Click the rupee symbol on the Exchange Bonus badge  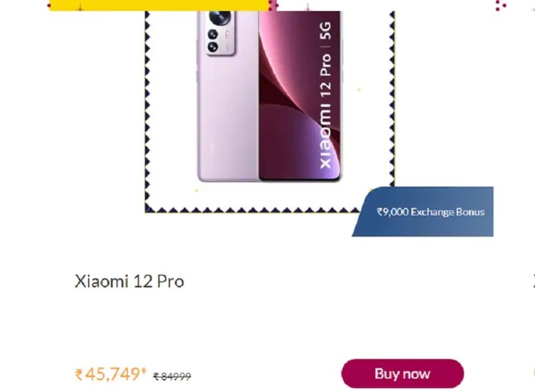pos(379,212)
